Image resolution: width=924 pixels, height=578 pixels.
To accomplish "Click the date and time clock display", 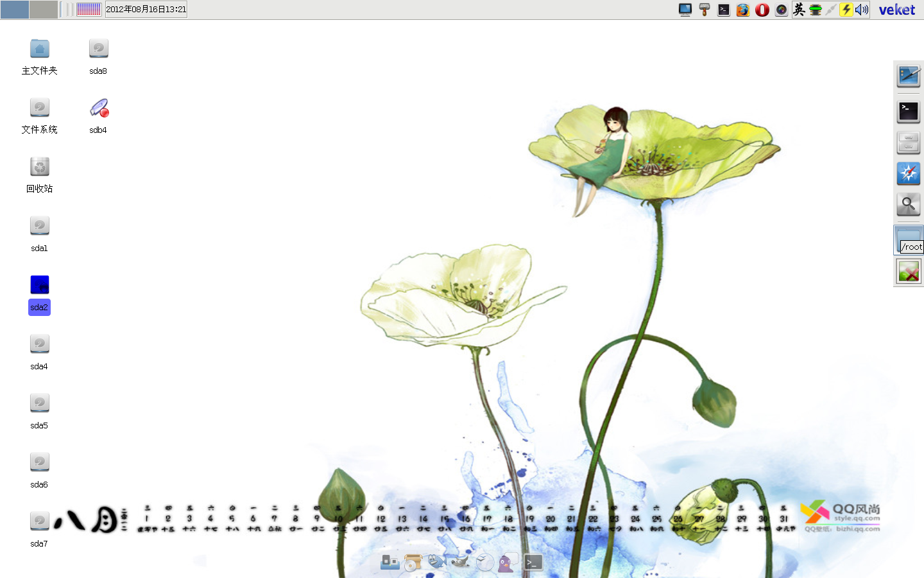I will (x=146, y=9).
